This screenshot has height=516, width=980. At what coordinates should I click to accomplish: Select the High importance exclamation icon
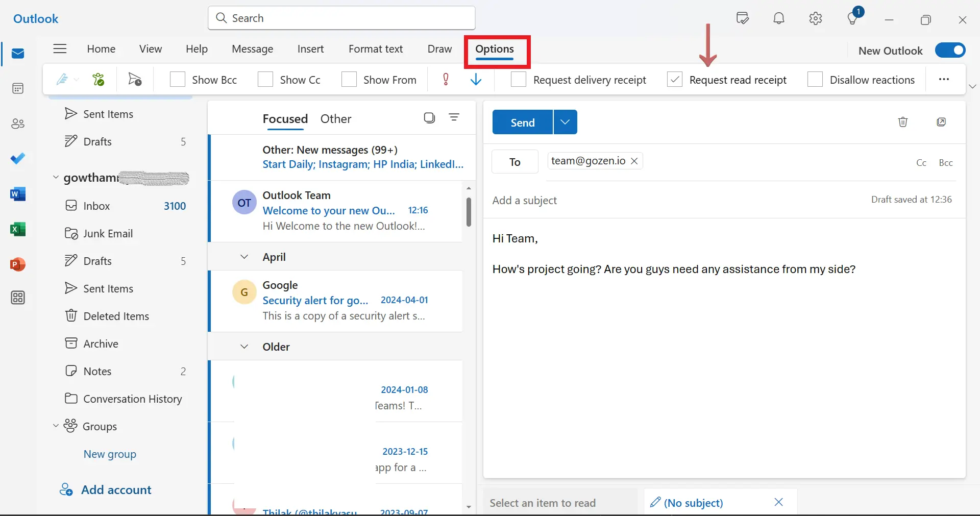point(446,79)
